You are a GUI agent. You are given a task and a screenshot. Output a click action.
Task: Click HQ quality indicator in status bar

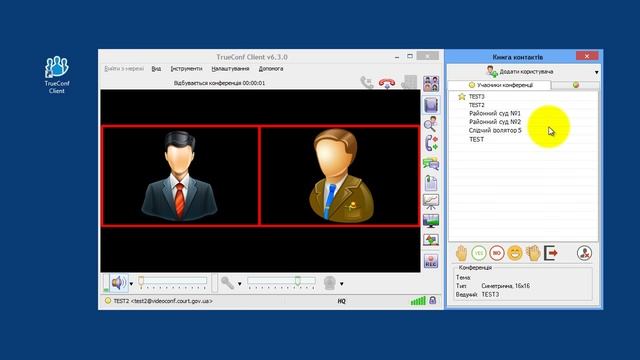(x=342, y=301)
